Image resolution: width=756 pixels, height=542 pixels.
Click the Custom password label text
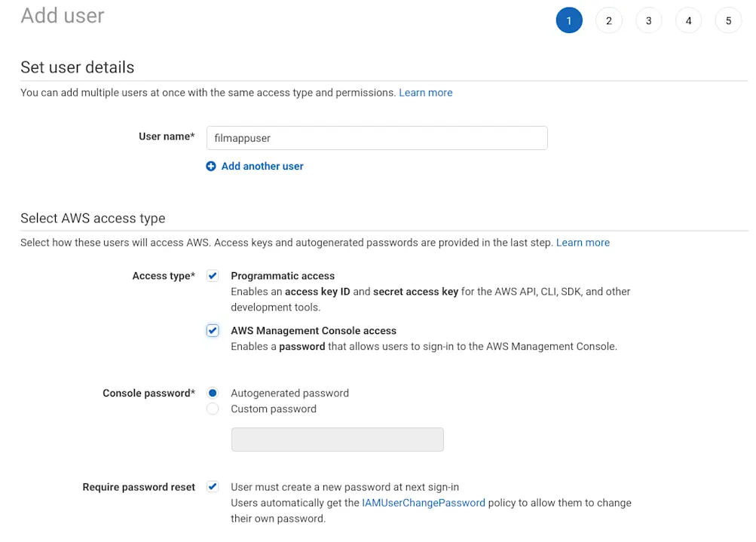(274, 409)
